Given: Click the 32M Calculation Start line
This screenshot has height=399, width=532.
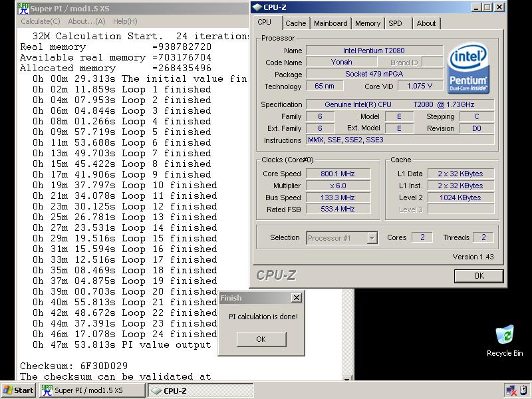Looking at the screenshot, I should [140, 36].
